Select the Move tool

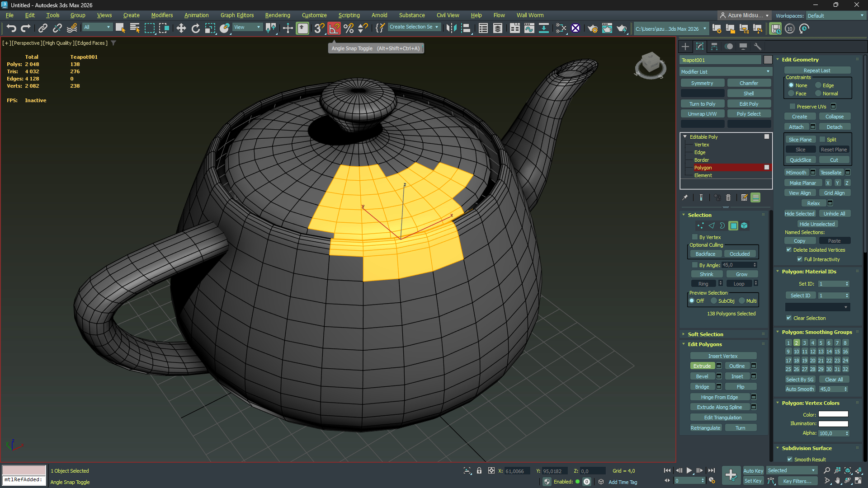point(181,28)
